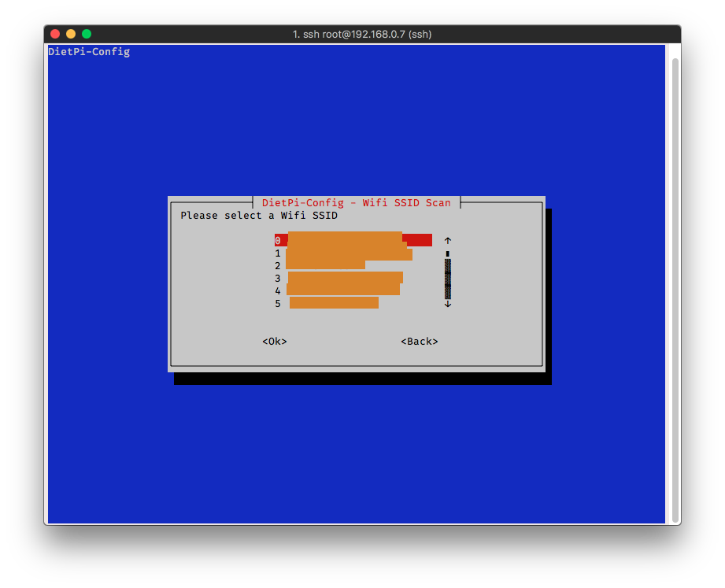This screenshot has width=725, height=588.
Task: Click the list scroll down arrow
Action: (x=448, y=304)
